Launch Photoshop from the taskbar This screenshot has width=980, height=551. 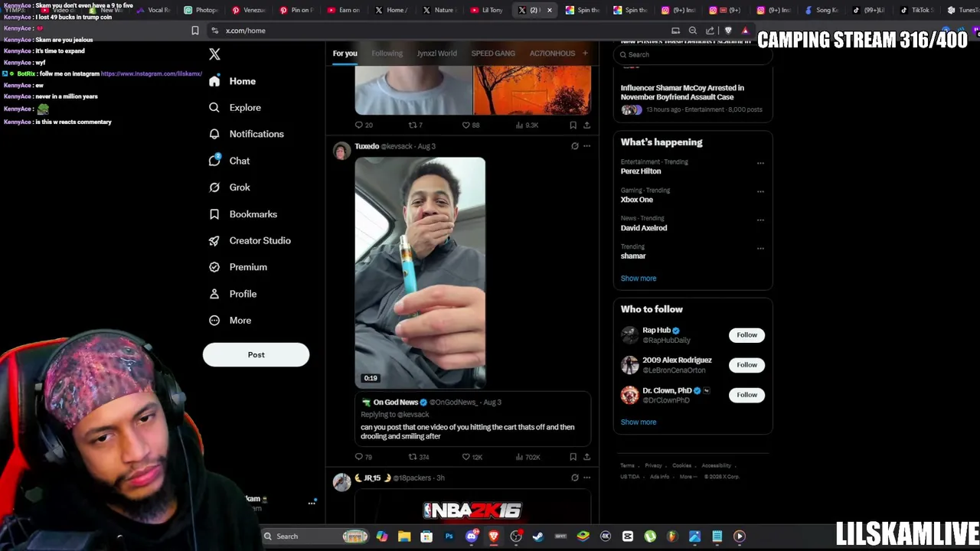(449, 536)
